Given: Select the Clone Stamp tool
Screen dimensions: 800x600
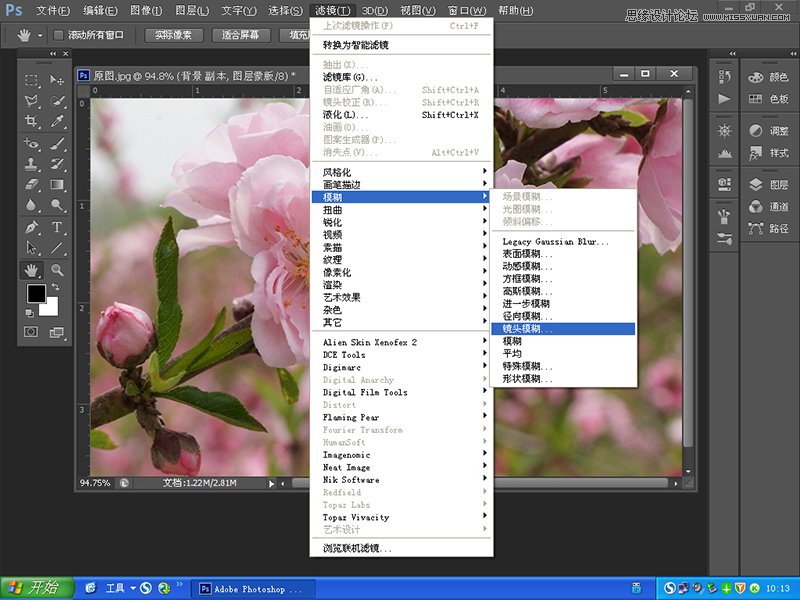Looking at the screenshot, I should [32, 164].
